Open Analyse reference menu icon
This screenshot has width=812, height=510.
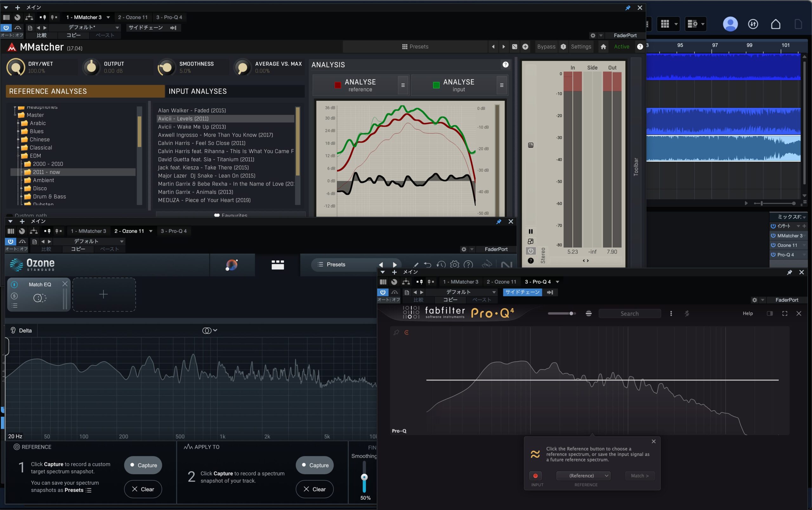coord(403,85)
